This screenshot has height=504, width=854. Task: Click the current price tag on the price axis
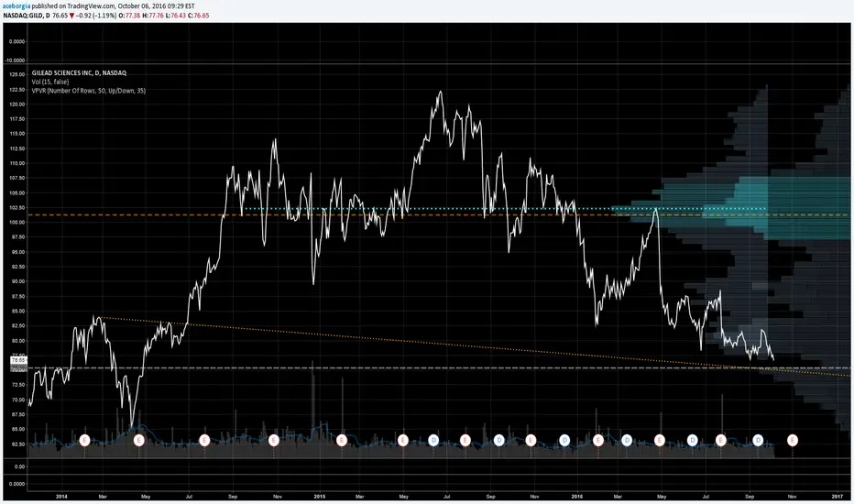point(18,360)
